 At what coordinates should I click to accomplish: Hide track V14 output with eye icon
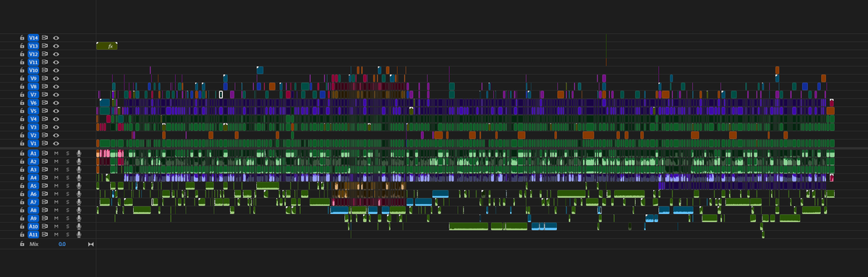coord(56,38)
